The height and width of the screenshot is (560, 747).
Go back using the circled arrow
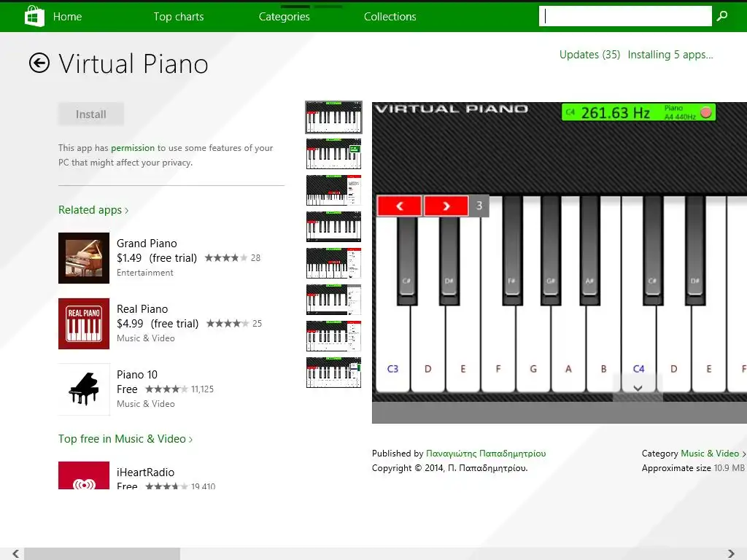tap(39, 63)
